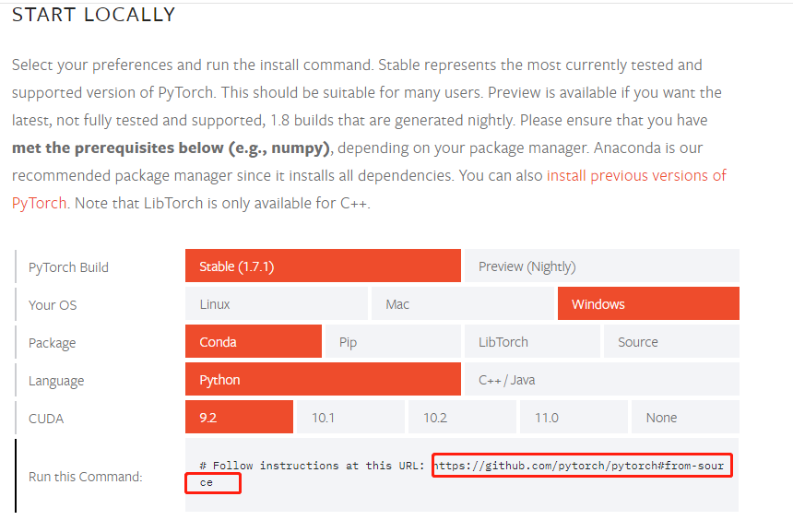Select Source as the package option
793x532 pixels.
[x=670, y=341]
